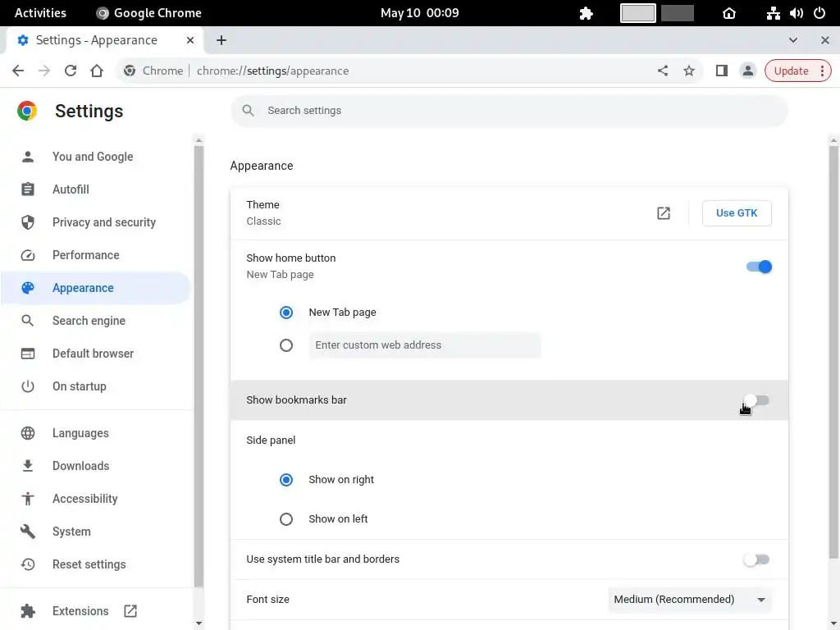Click the settings page vertical scrollbar
840x630 pixels.
tap(833, 345)
